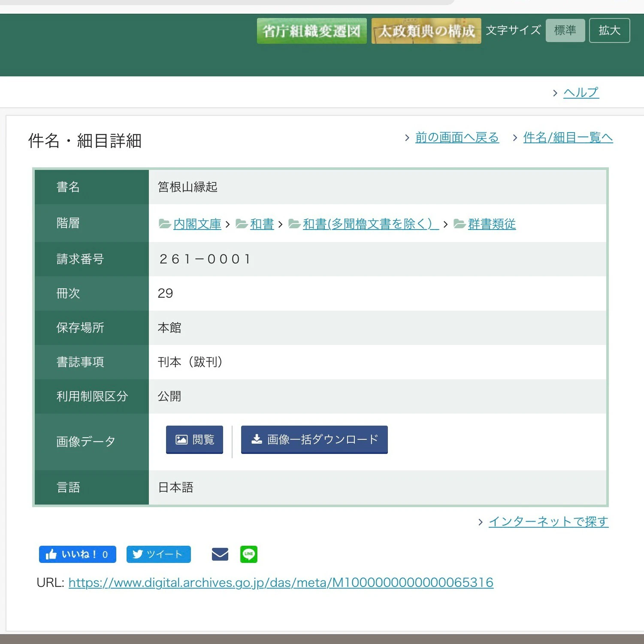Go back via 前の画面へ戻る
The height and width of the screenshot is (644, 644).
(457, 137)
